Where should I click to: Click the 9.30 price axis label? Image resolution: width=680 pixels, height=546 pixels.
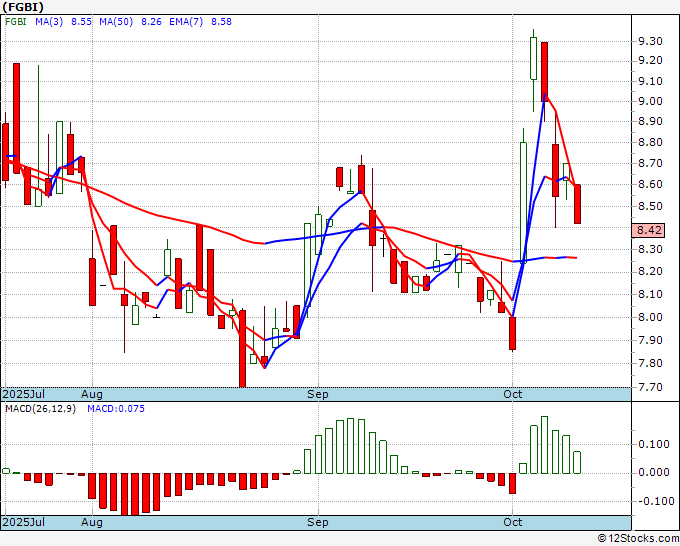650,41
